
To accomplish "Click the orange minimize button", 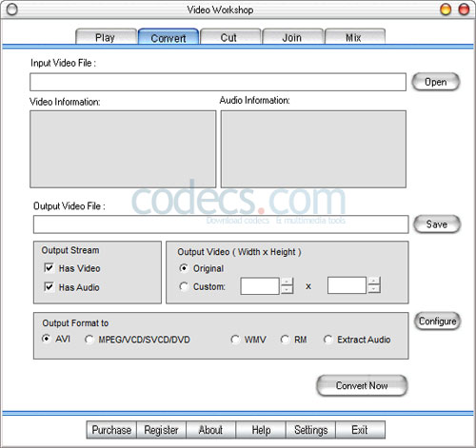I will (446, 10).
